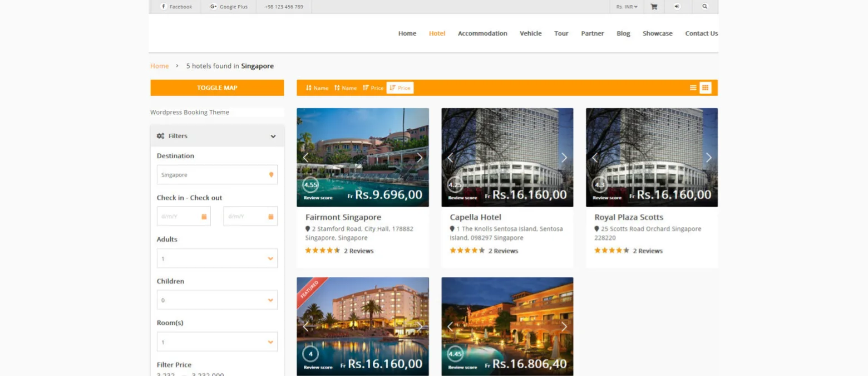Open the Royal Plaza Scotts title link
Viewport: 868px width, 376px height.
point(629,217)
